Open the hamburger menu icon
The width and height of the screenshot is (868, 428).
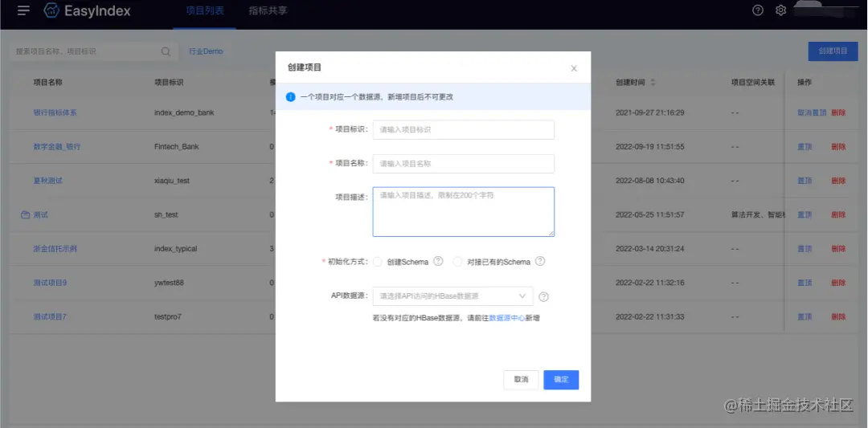click(23, 10)
